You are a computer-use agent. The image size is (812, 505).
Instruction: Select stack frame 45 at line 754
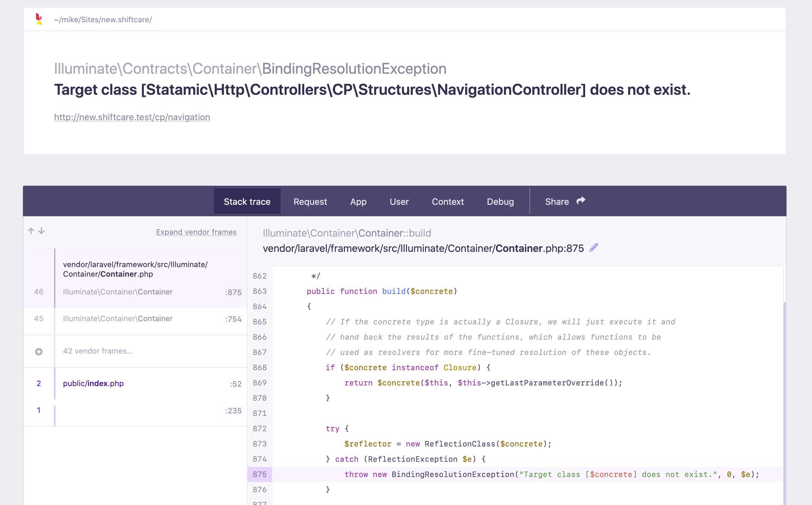pos(134,319)
